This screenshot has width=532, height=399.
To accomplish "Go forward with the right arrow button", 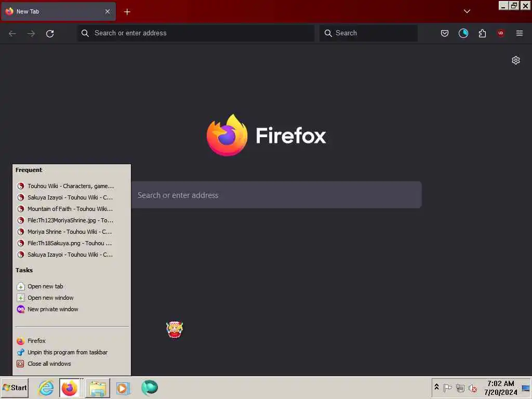I will (x=31, y=33).
